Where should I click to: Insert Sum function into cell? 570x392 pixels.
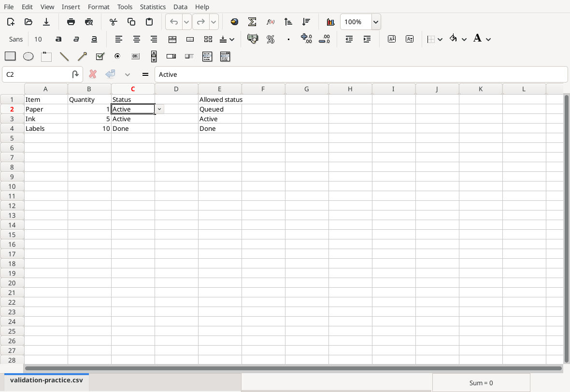tap(252, 22)
